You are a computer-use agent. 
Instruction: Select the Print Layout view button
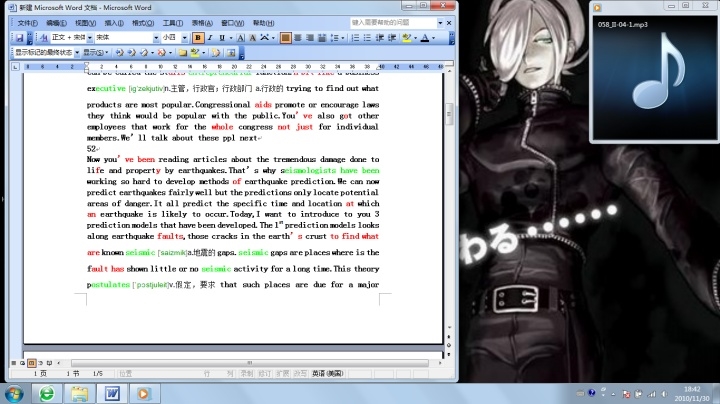click(31, 363)
